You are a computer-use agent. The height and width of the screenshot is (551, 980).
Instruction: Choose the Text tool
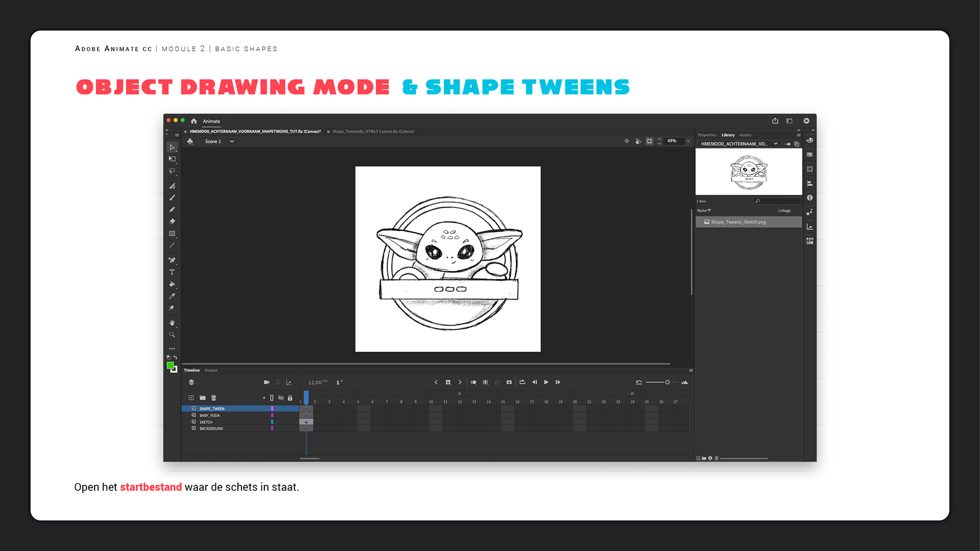click(x=172, y=272)
